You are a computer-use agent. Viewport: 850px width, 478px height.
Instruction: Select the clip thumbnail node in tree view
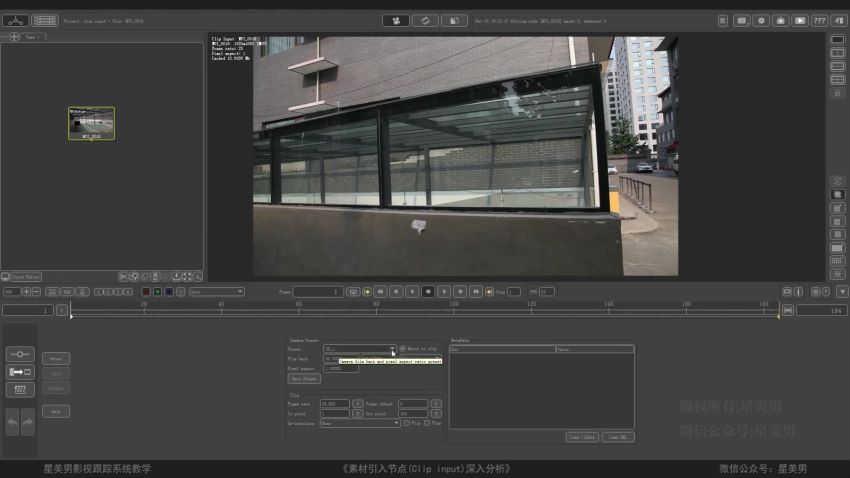92,124
